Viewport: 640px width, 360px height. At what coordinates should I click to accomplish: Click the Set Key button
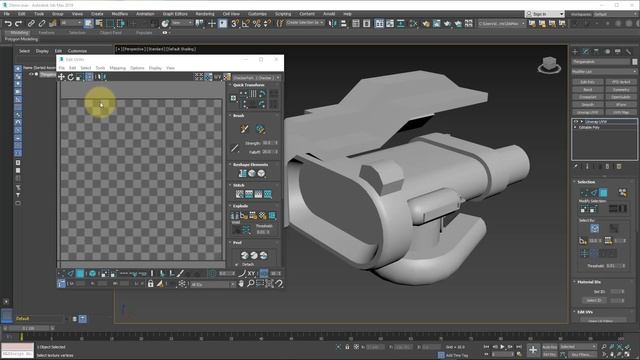[549, 355]
